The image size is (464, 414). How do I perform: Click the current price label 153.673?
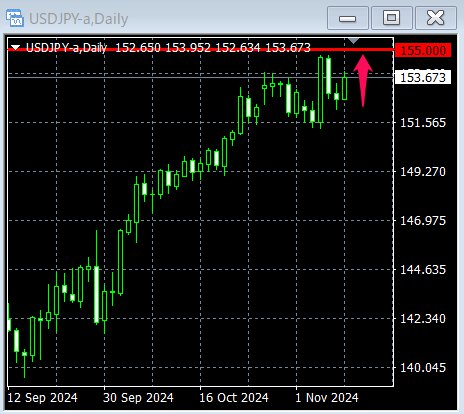pos(423,78)
